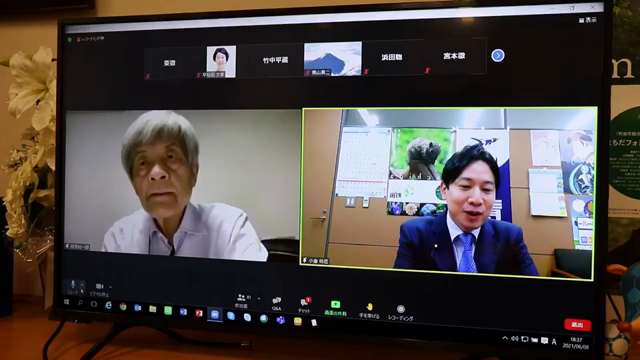640x360 pixels.
Task: Open File Explorer folder on taskbar
Action: point(153,309)
